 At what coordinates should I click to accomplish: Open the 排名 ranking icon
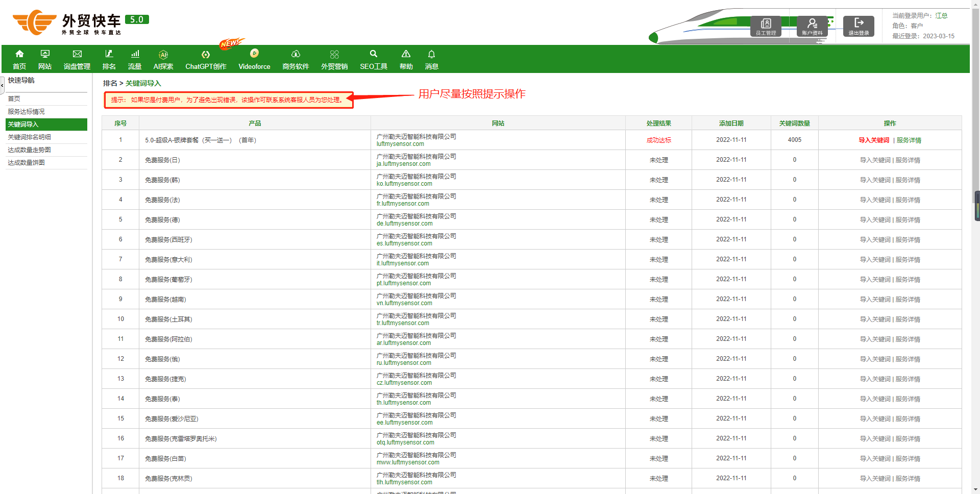tap(109, 54)
